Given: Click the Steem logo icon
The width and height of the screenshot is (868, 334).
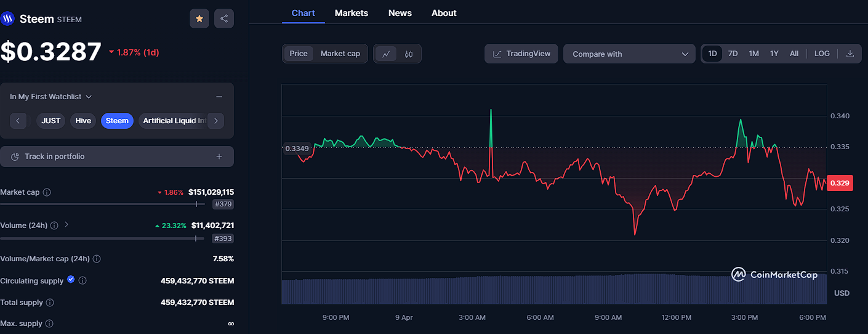Looking at the screenshot, I should 7,19.
